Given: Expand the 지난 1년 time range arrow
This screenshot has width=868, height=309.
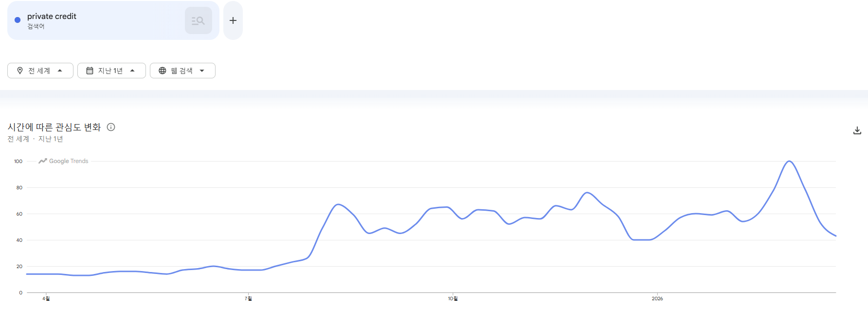Looking at the screenshot, I should (x=132, y=71).
